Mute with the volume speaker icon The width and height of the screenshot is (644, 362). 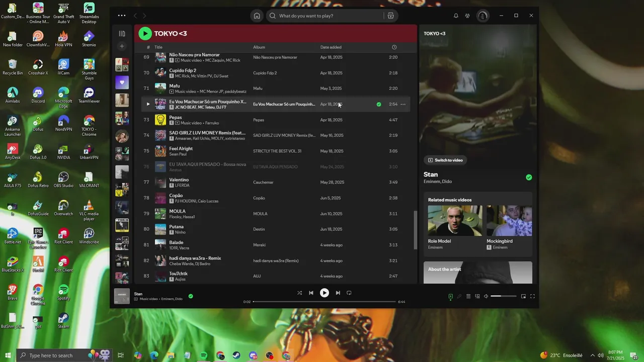tap(486, 296)
